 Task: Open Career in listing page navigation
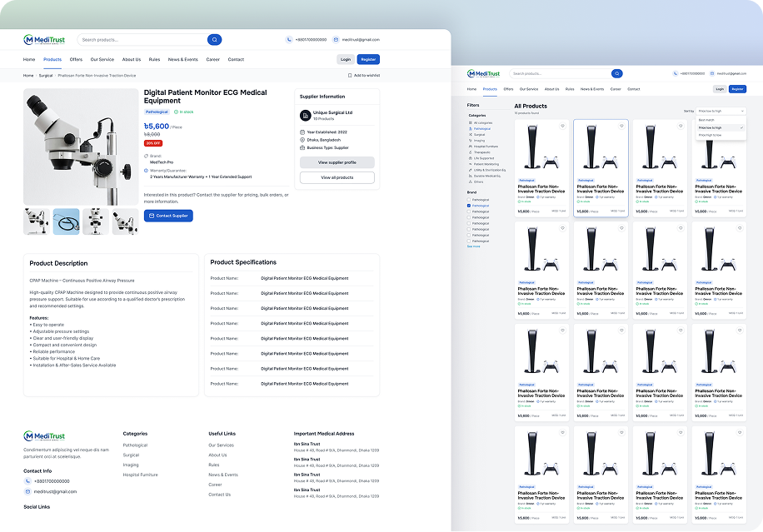(x=616, y=89)
